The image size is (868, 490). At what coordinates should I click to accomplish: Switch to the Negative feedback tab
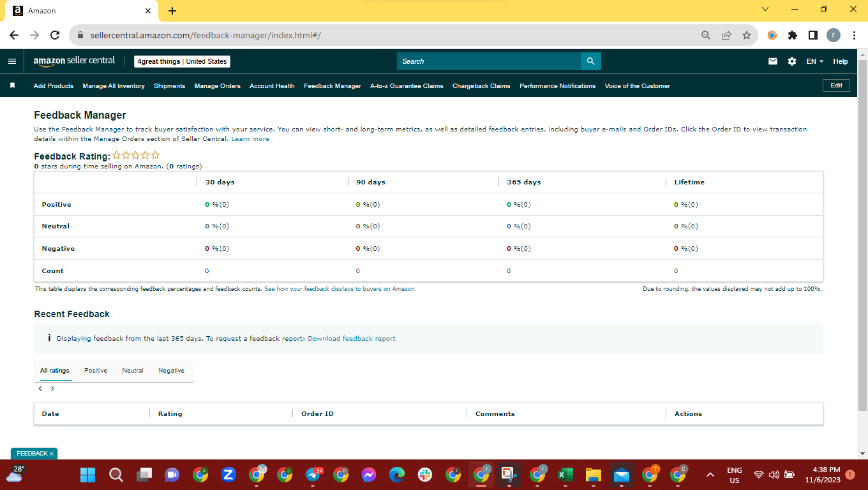pos(171,371)
